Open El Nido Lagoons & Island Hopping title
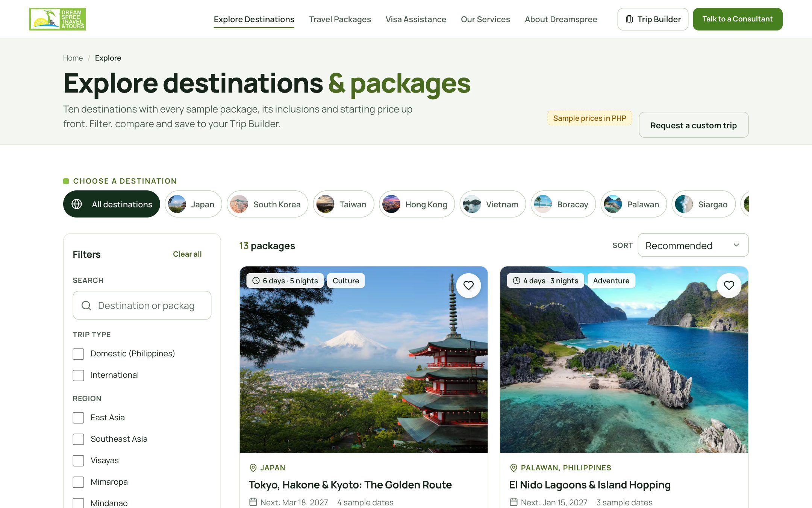The image size is (812, 508). [590, 485]
